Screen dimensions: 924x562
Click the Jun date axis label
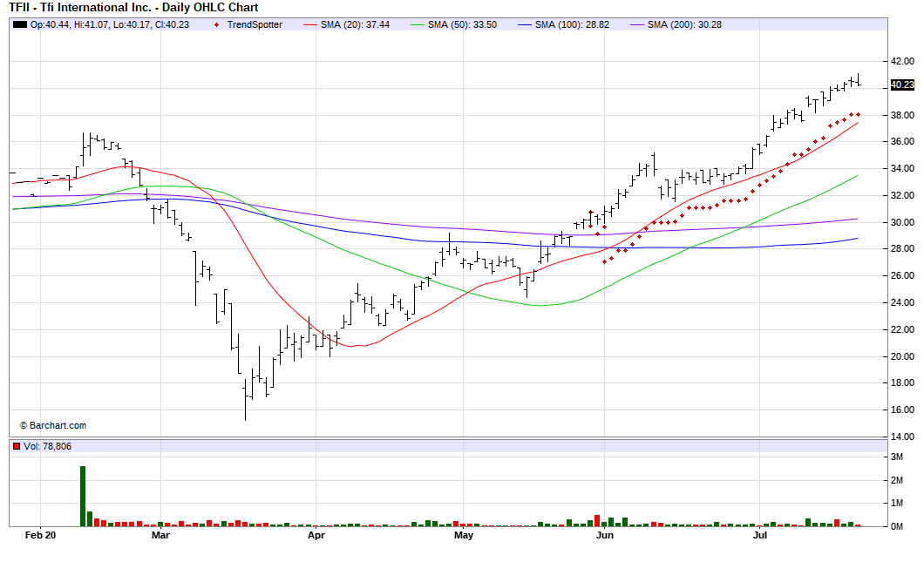point(605,535)
